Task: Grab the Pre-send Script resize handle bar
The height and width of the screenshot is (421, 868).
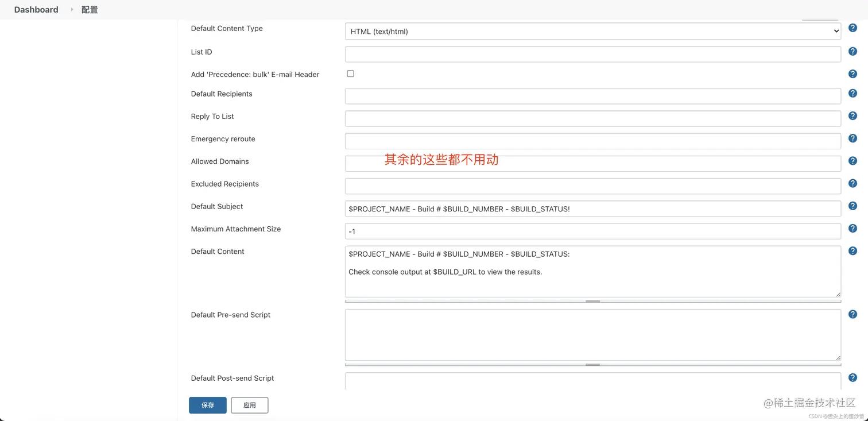Action: (593, 364)
